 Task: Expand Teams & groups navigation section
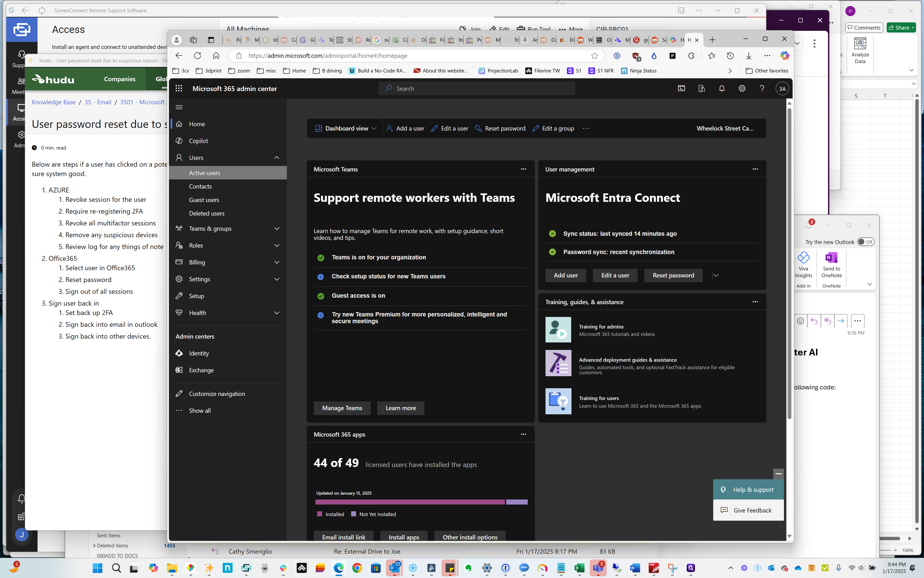pyautogui.click(x=277, y=229)
